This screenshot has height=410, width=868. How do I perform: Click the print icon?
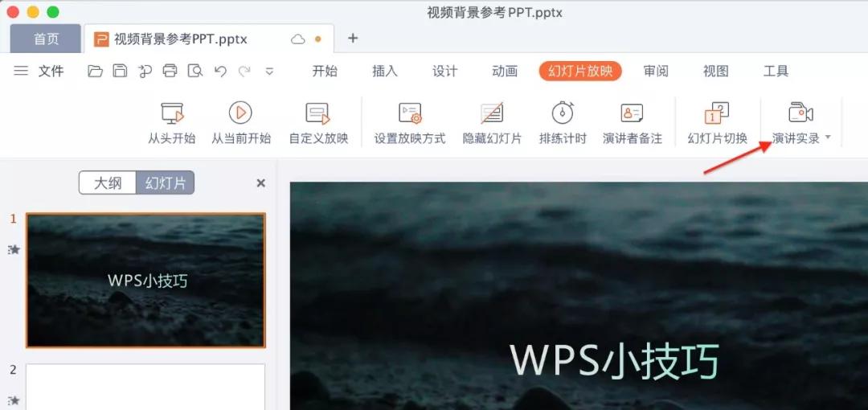[170, 71]
